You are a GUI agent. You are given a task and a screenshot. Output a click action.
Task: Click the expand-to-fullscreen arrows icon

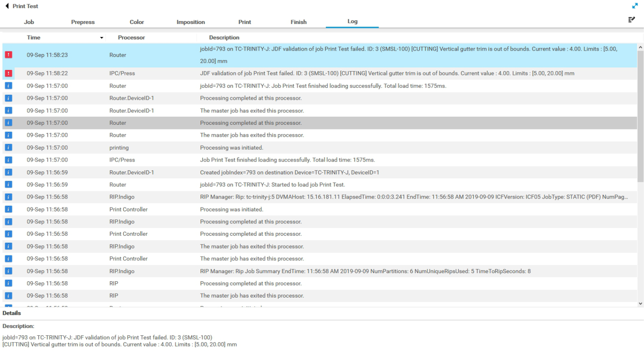[634, 6]
